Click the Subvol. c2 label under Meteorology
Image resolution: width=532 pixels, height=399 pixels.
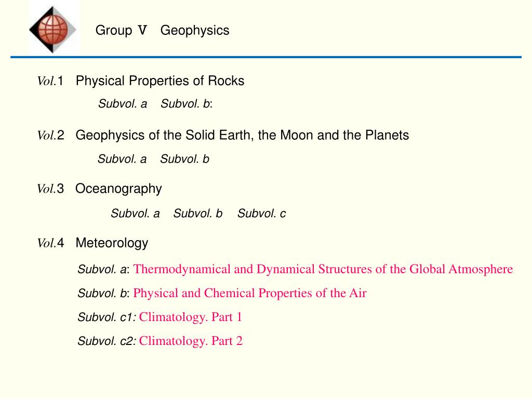click(x=107, y=341)
